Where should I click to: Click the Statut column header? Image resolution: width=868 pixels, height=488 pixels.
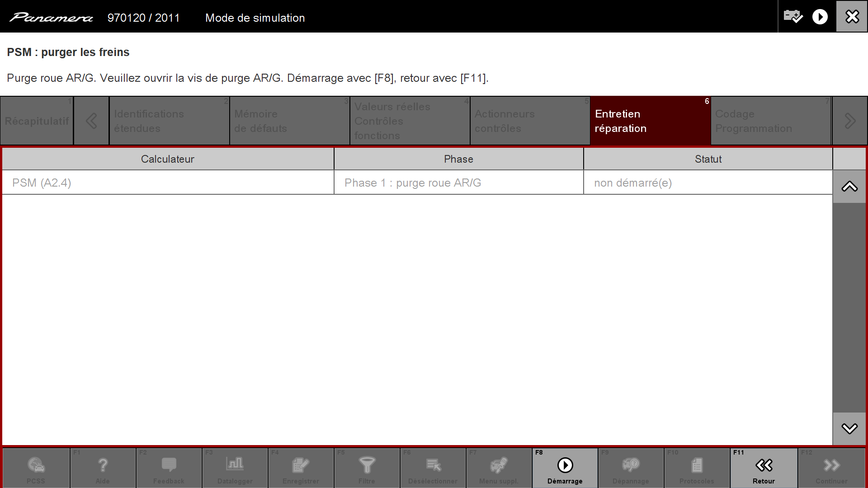coord(708,159)
